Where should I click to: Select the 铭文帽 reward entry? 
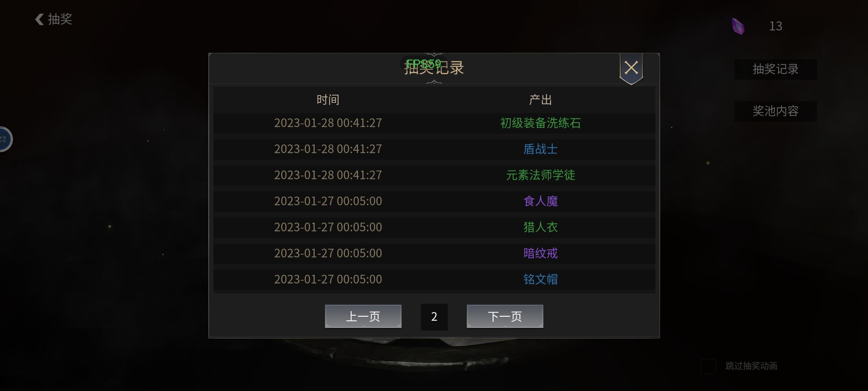pyautogui.click(x=540, y=279)
